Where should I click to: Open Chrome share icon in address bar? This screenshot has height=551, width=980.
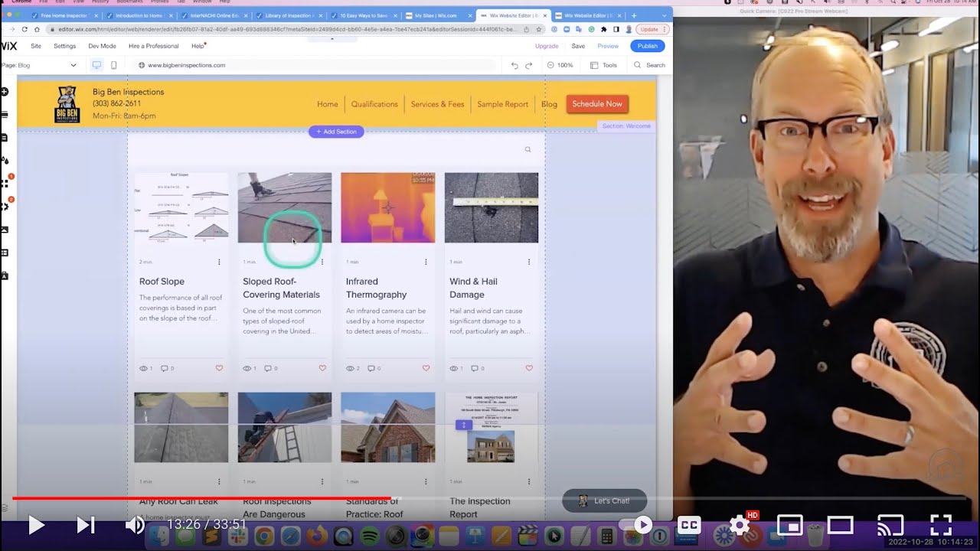click(x=526, y=29)
